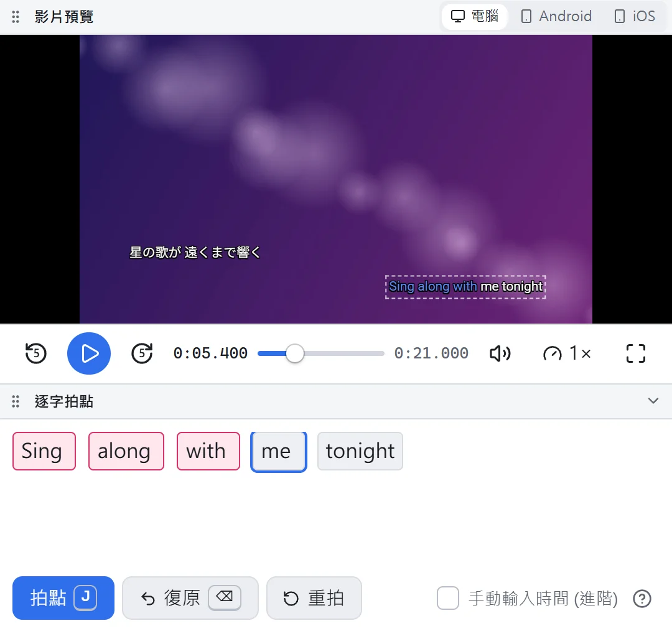Viewport: 672px width, 631px height.
Task: Collapse the 逐字拍點 panel
Action: point(653,401)
